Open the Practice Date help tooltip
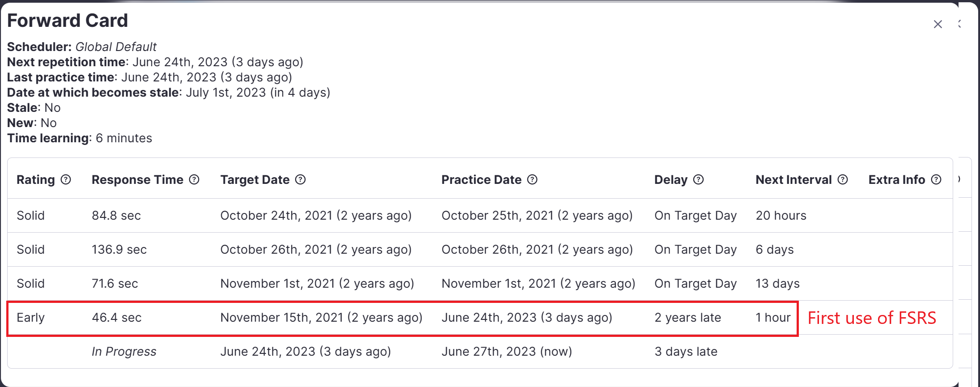This screenshot has width=980, height=387. 532,179
